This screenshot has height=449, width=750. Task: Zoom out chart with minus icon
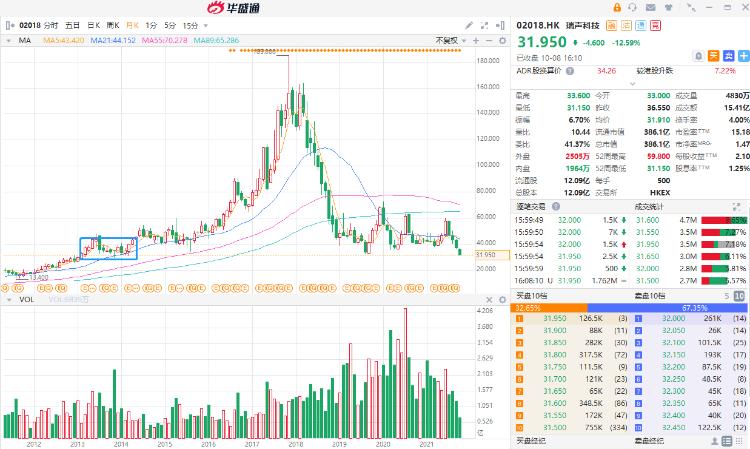pos(489,41)
